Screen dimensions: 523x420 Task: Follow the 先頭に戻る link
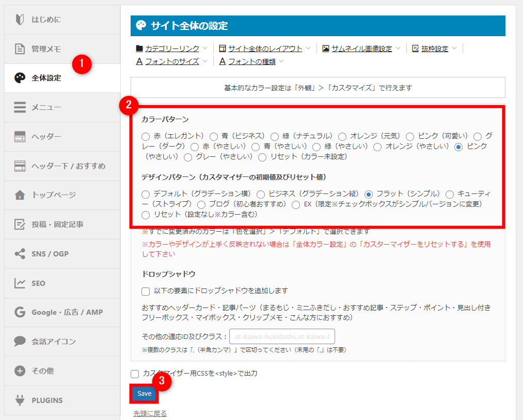click(150, 413)
